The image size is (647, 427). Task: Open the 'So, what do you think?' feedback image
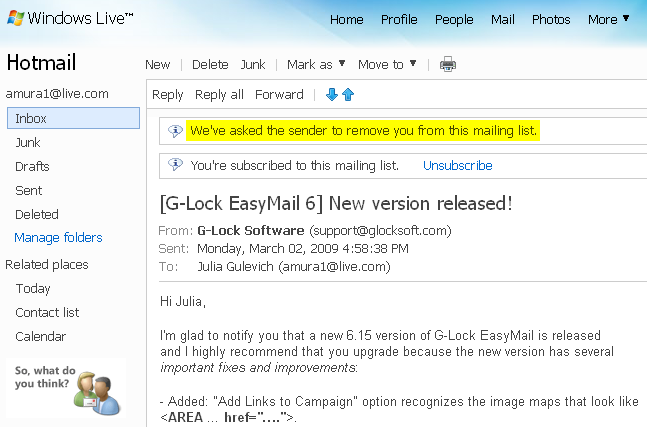click(66, 389)
